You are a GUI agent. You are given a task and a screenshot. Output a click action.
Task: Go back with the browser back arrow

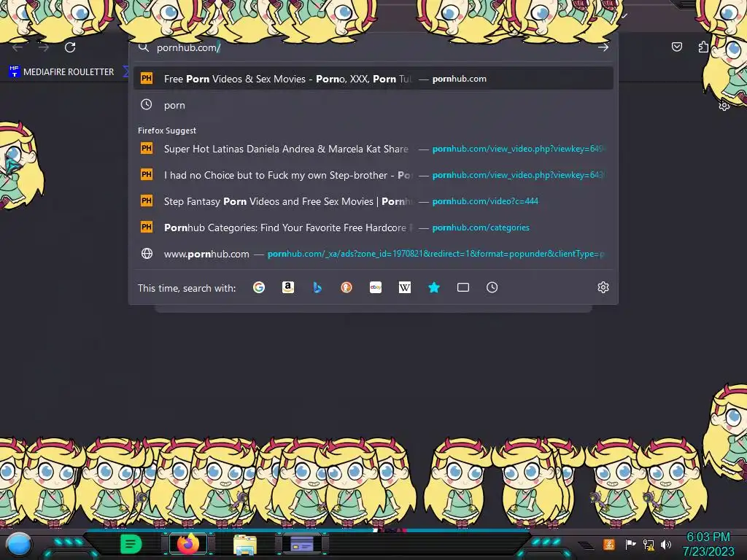(x=18, y=47)
